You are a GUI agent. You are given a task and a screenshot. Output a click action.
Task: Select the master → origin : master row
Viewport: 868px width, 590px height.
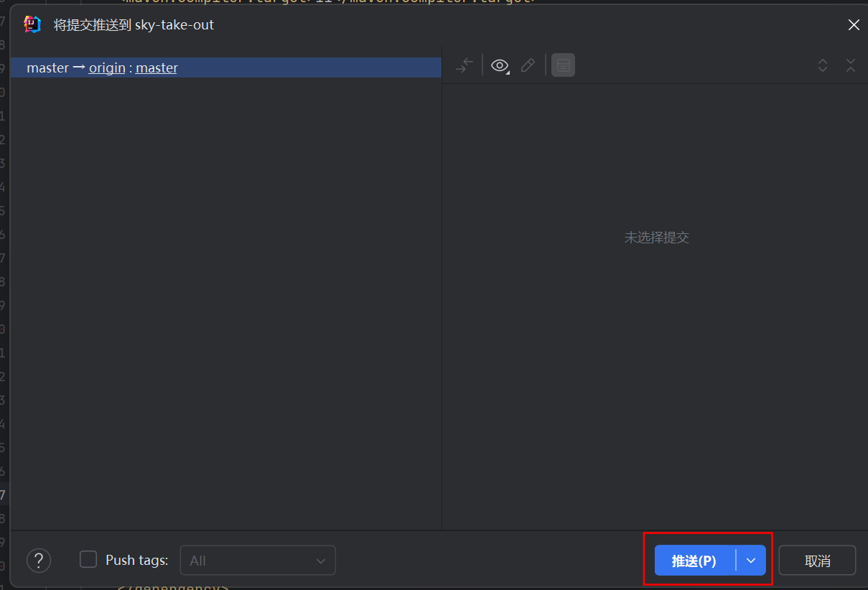coord(226,67)
